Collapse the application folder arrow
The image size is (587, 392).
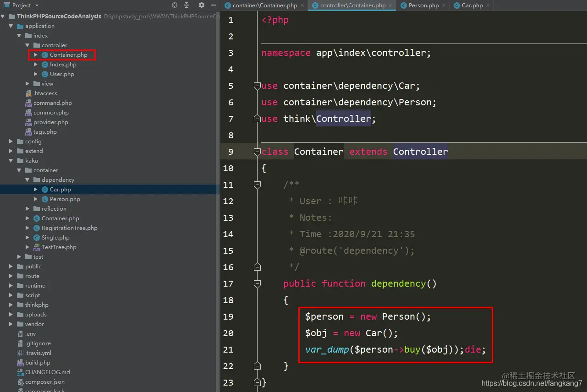point(11,26)
